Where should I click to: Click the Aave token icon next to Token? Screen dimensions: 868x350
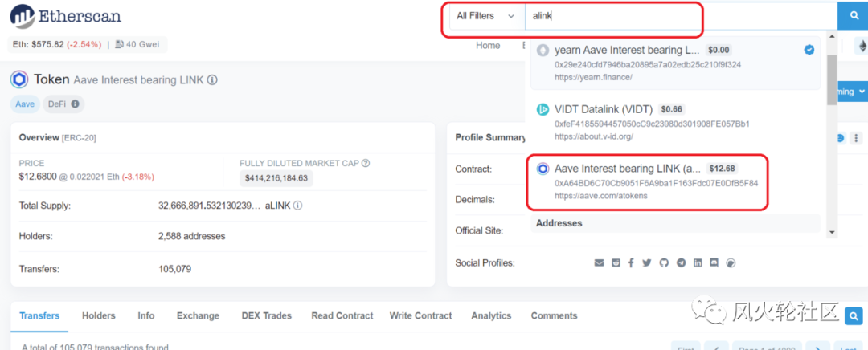pos(19,80)
